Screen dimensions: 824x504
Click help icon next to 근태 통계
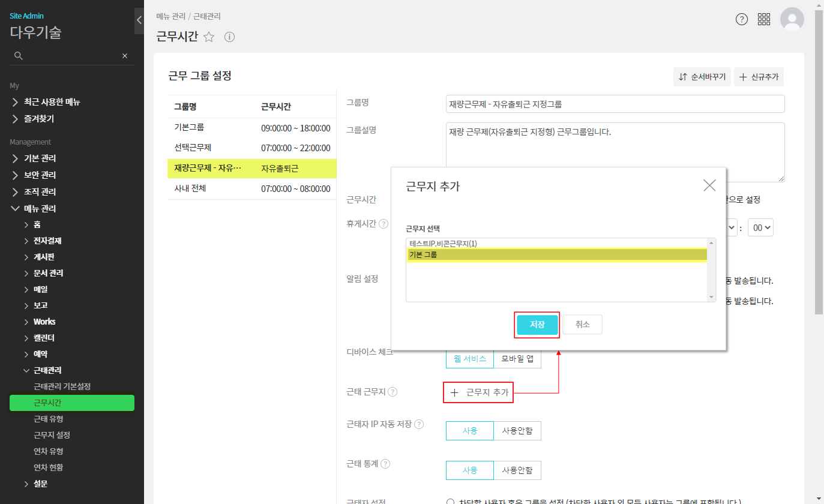pyautogui.click(x=385, y=464)
